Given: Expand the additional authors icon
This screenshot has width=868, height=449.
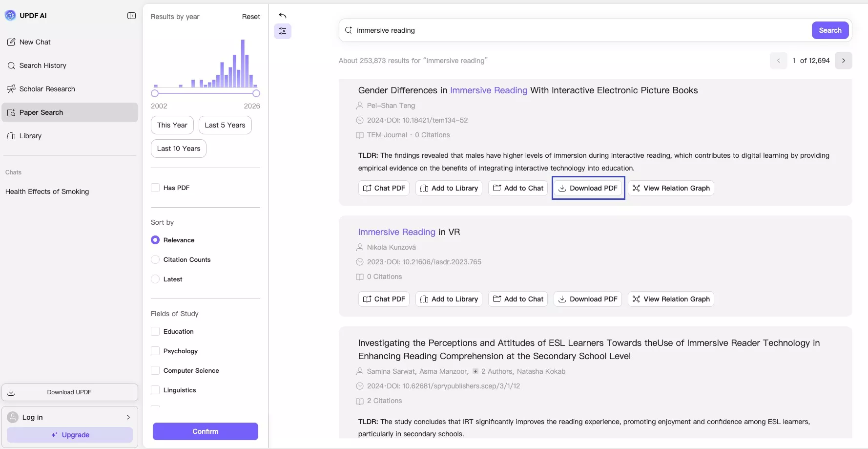Looking at the screenshot, I should pos(475,371).
